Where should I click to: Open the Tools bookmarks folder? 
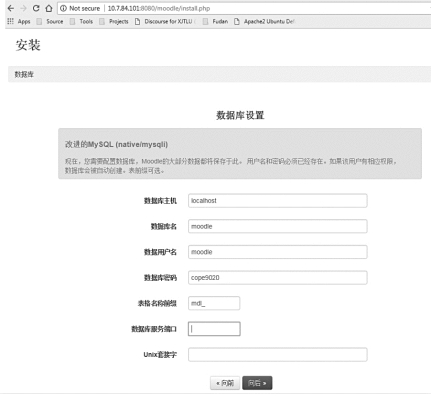pyautogui.click(x=81, y=21)
